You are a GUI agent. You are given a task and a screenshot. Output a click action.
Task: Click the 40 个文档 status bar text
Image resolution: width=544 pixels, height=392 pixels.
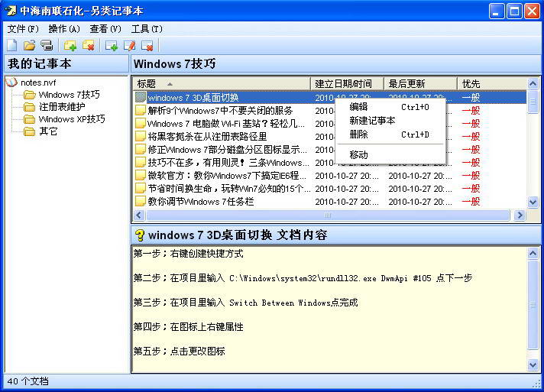pos(28,381)
